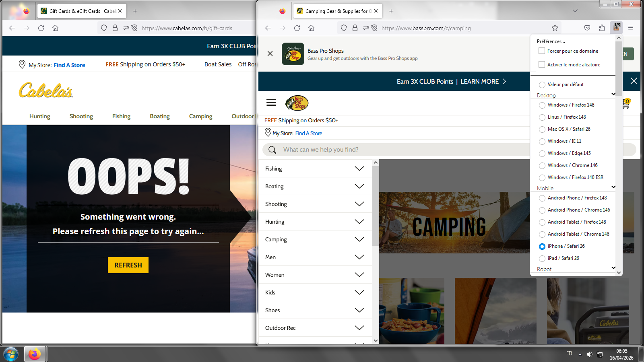Image resolution: width=644 pixels, height=362 pixels.
Task: Click the Firefox taskbar icon
Action: point(35,354)
